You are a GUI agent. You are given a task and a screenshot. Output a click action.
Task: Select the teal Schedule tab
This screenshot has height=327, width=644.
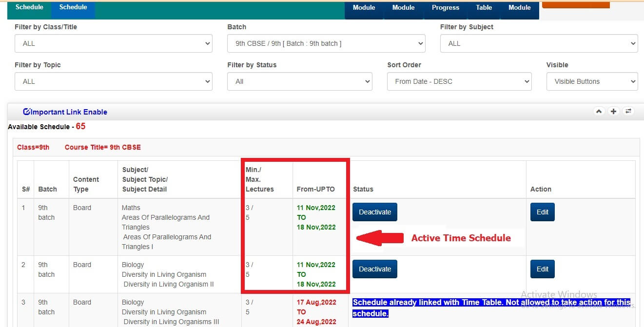(x=29, y=8)
